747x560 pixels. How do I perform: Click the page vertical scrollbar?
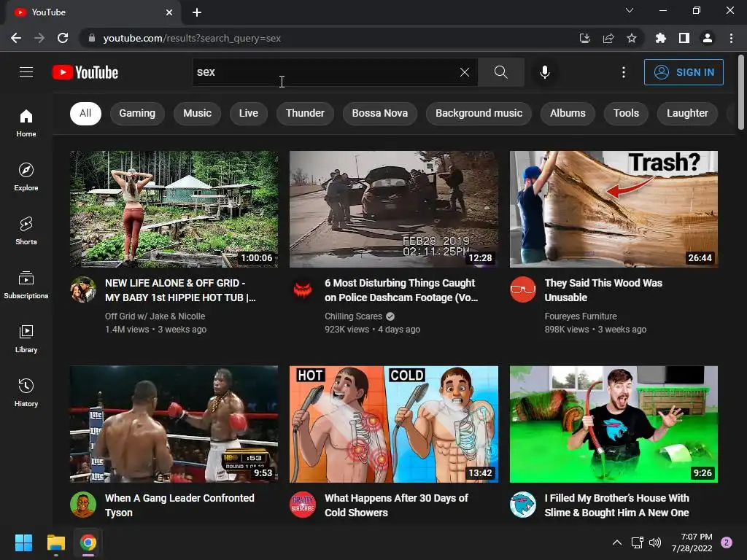tap(741, 93)
